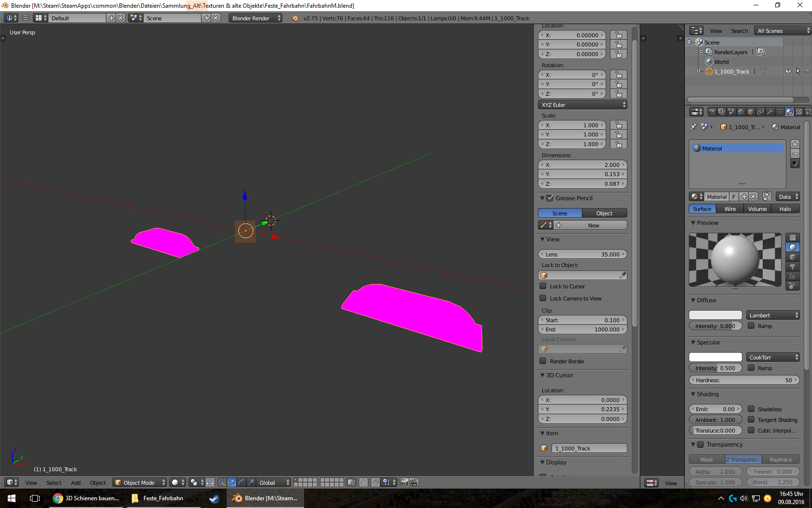Select Object as grease pencil source

605,213
